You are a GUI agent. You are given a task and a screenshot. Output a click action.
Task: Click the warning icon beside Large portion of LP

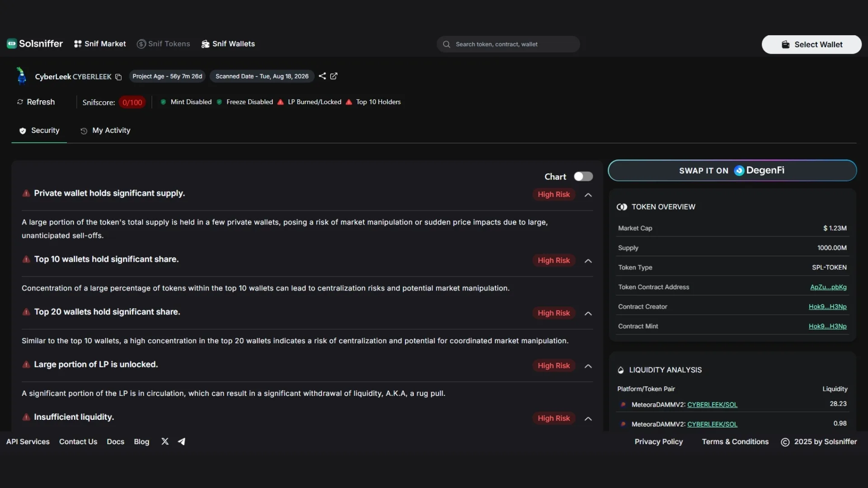pyautogui.click(x=26, y=365)
